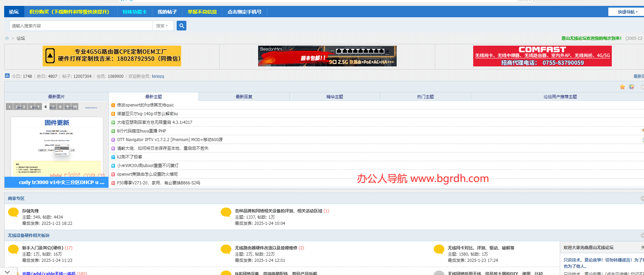Switch to the 热门主题 tab
Image resolution: width=644 pixels, height=275 pixels.
pos(425,97)
